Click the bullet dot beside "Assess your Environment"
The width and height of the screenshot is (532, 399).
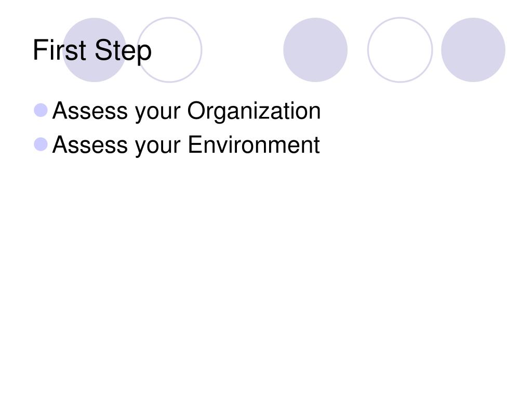click(41, 144)
